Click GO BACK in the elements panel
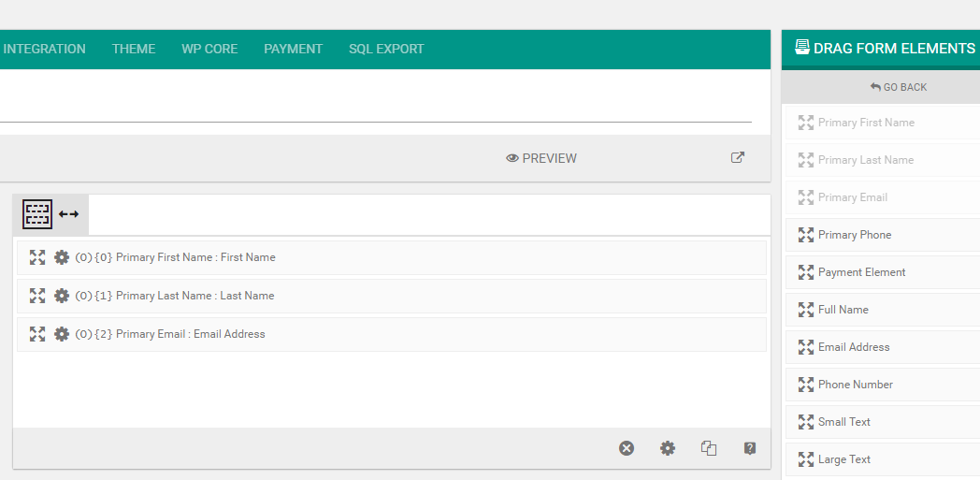 898,87
